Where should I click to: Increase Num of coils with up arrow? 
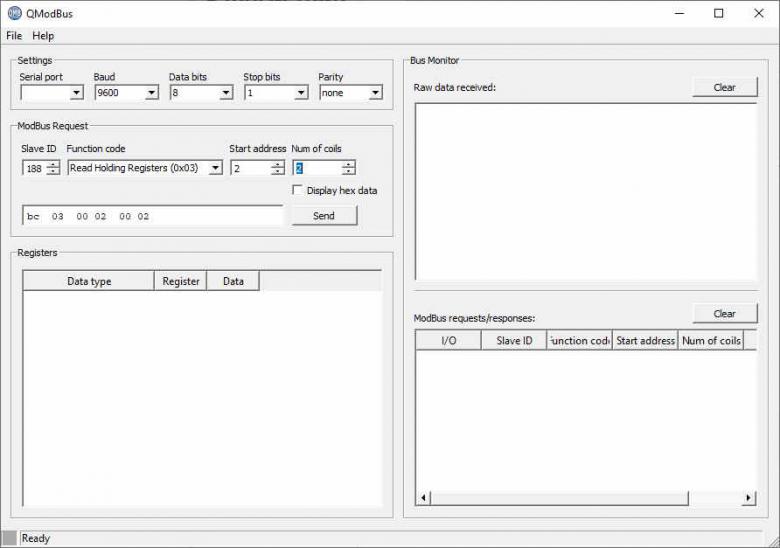(x=349, y=165)
